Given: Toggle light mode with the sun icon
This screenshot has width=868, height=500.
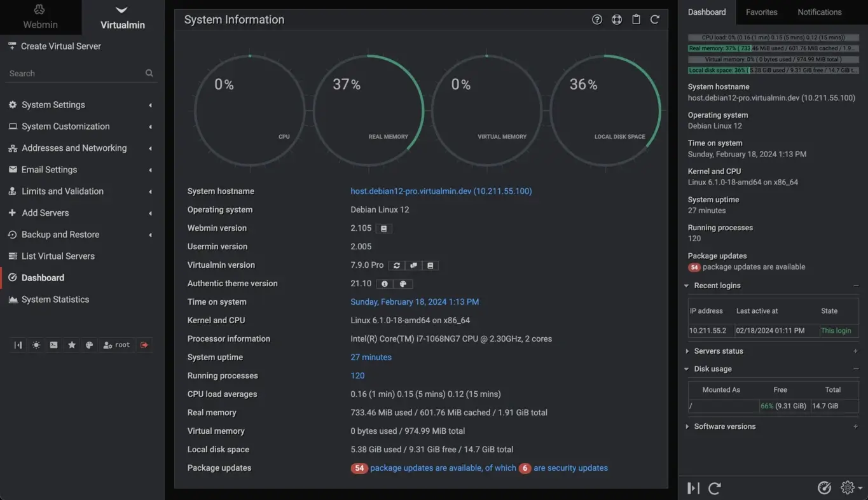Looking at the screenshot, I should click(36, 344).
